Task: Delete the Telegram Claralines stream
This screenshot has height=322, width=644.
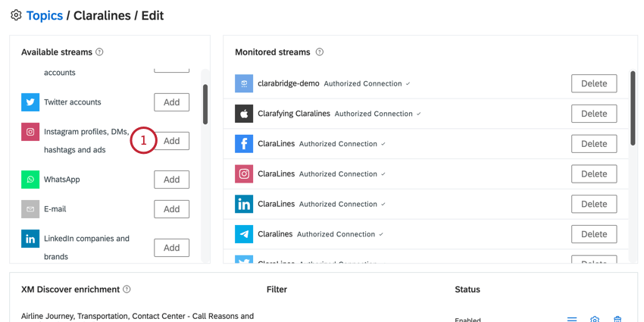Action: tap(594, 234)
